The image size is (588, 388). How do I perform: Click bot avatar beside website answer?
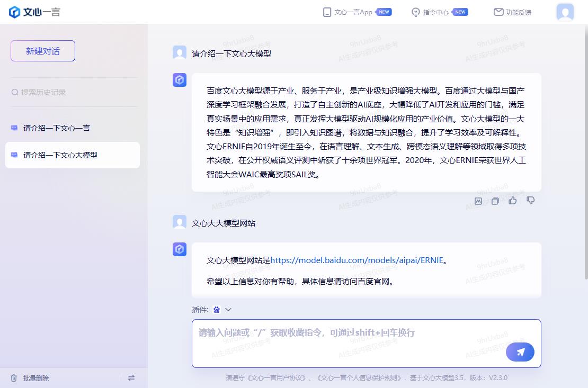[x=179, y=249]
